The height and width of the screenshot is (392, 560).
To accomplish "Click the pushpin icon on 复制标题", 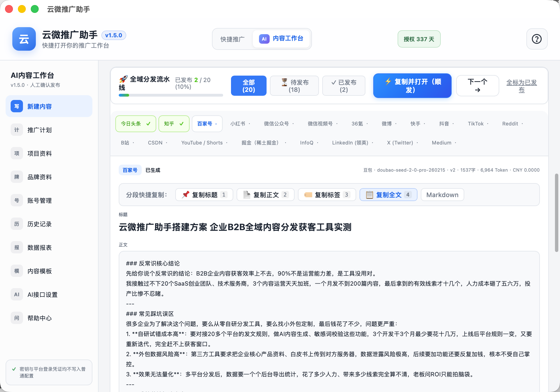I will (x=186, y=195).
